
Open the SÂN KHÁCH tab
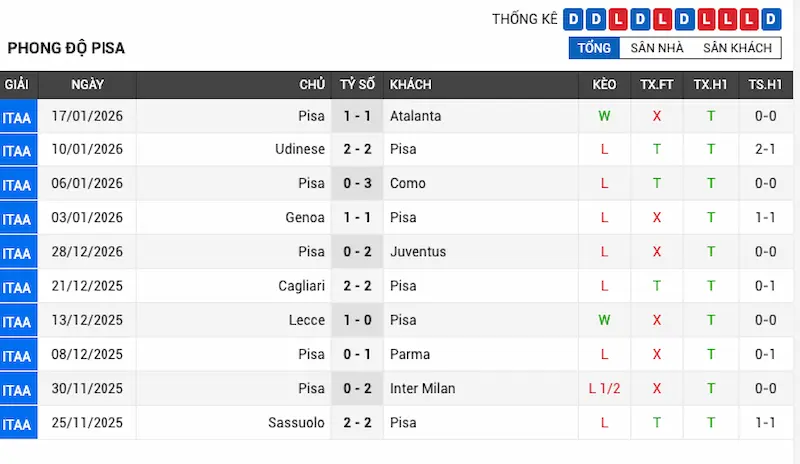pyautogui.click(x=737, y=48)
